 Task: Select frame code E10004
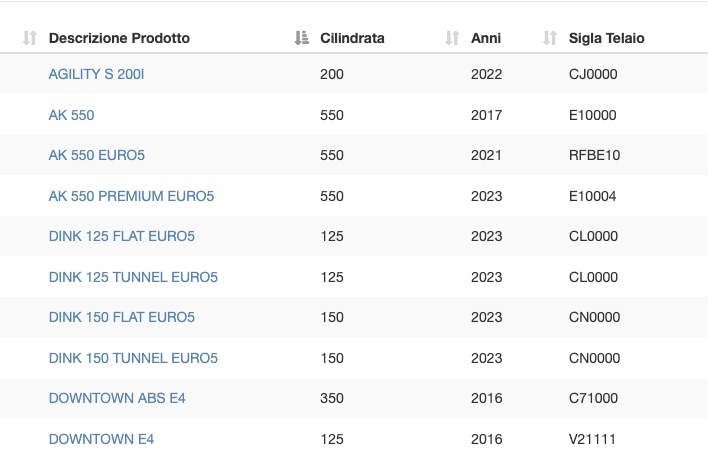[x=592, y=196]
